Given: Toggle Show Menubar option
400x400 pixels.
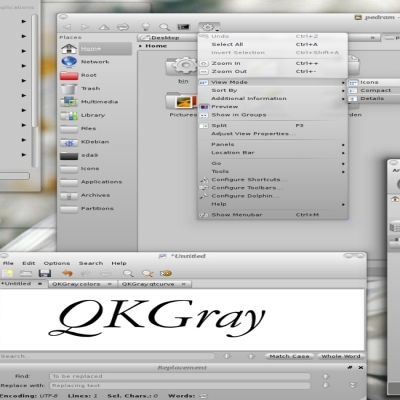Looking at the screenshot, I should click(x=273, y=215).
